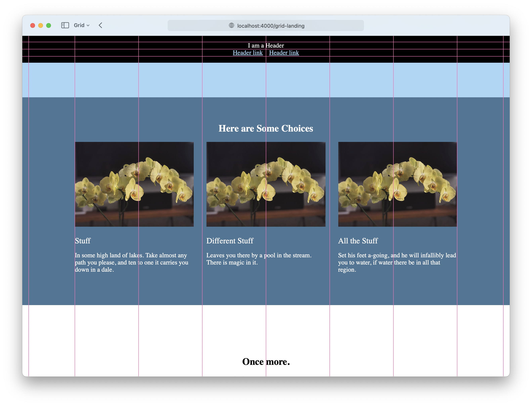Click the first Header link
The image size is (532, 406).
248,53
